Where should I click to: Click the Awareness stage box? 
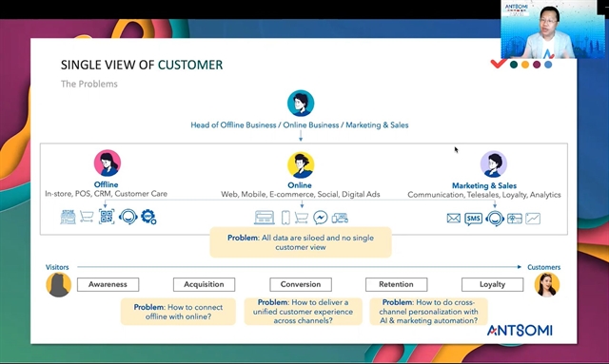pyautogui.click(x=108, y=284)
